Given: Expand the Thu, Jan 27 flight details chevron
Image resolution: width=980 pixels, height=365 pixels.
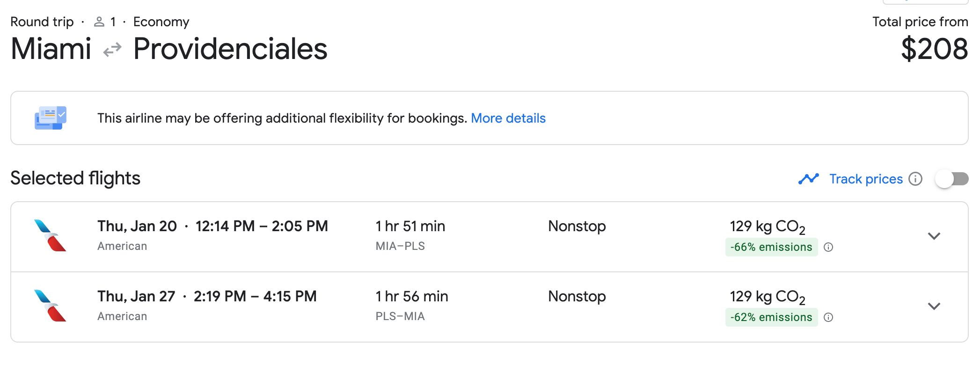Looking at the screenshot, I should tap(934, 306).
